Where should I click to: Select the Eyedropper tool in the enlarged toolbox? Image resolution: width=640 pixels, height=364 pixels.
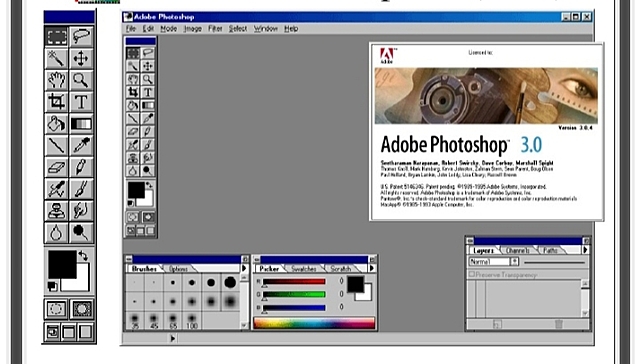click(x=81, y=145)
